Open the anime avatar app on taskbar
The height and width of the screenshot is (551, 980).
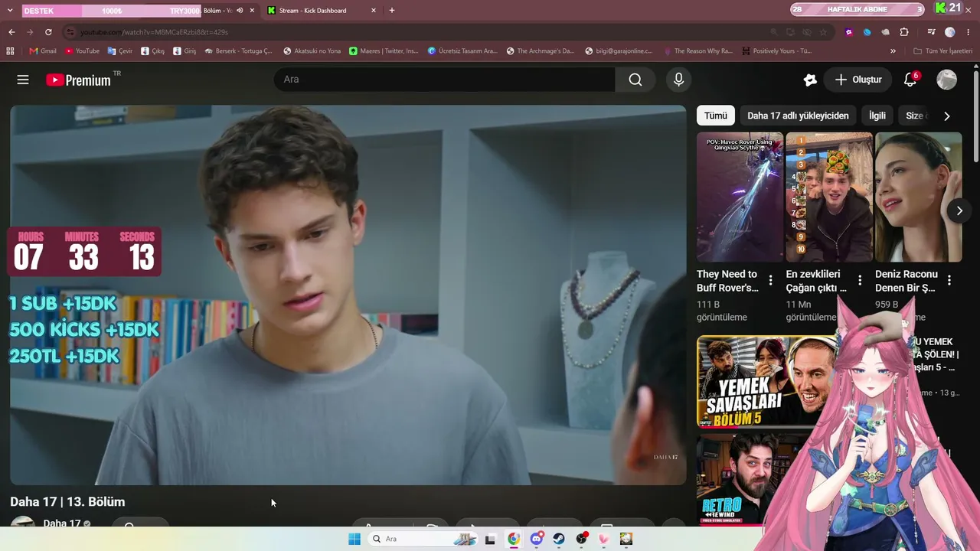[x=626, y=539]
